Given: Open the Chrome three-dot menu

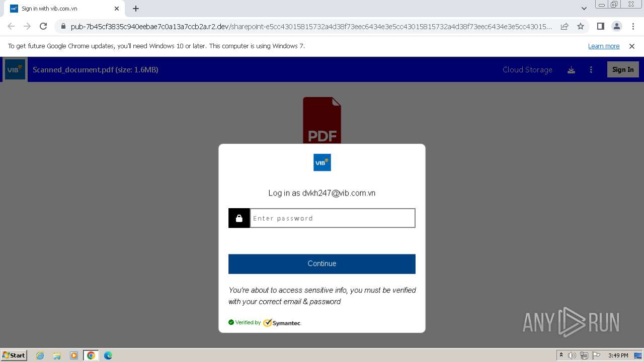Looking at the screenshot, I should [x=632, y=26].
